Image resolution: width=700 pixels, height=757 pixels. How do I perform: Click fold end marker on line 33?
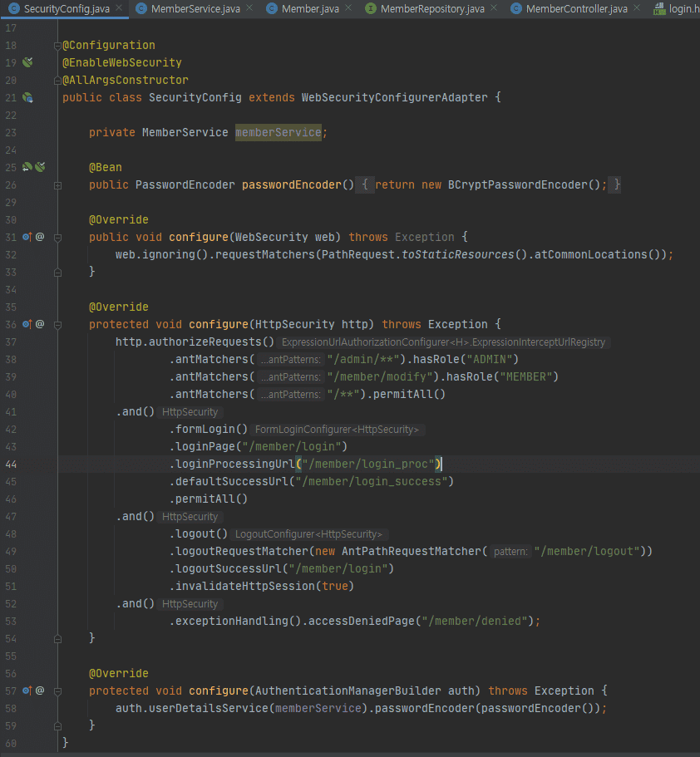coord(57,273)
